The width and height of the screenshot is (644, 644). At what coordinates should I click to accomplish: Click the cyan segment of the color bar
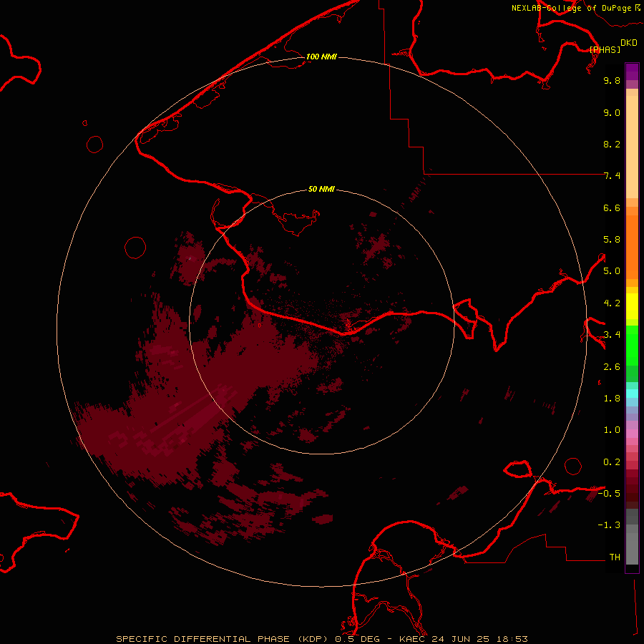click(632, 394)
